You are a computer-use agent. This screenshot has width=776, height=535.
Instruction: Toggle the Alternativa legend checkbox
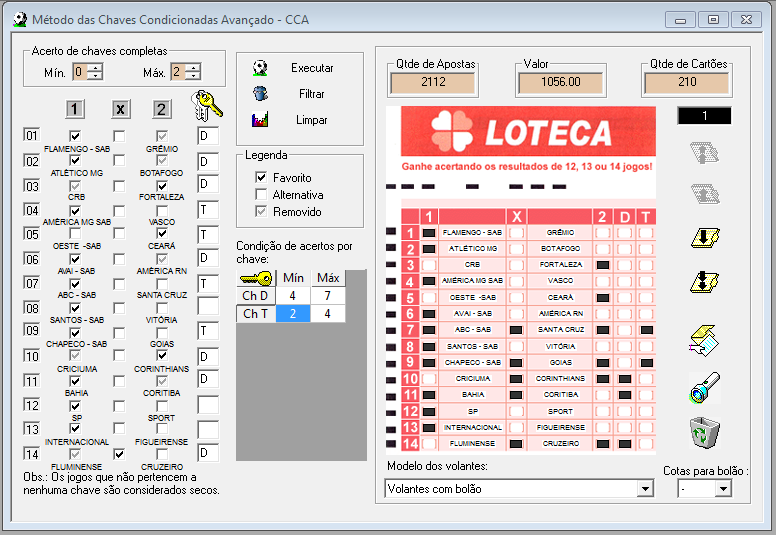pyautogui.click(x=261, y=194)
